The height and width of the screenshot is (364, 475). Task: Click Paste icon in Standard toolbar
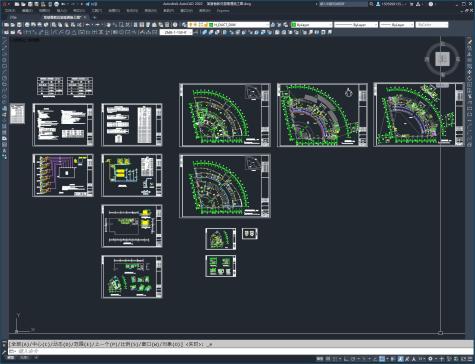tap(67, 25)
